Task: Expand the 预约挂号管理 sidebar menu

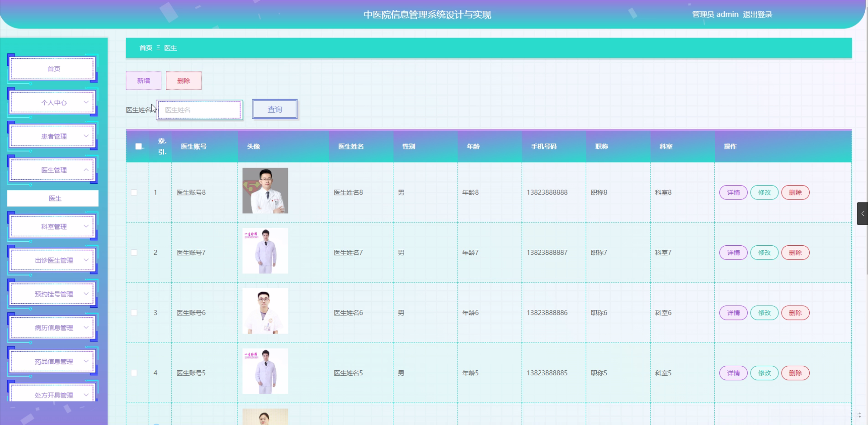Action: pos(53,294)
